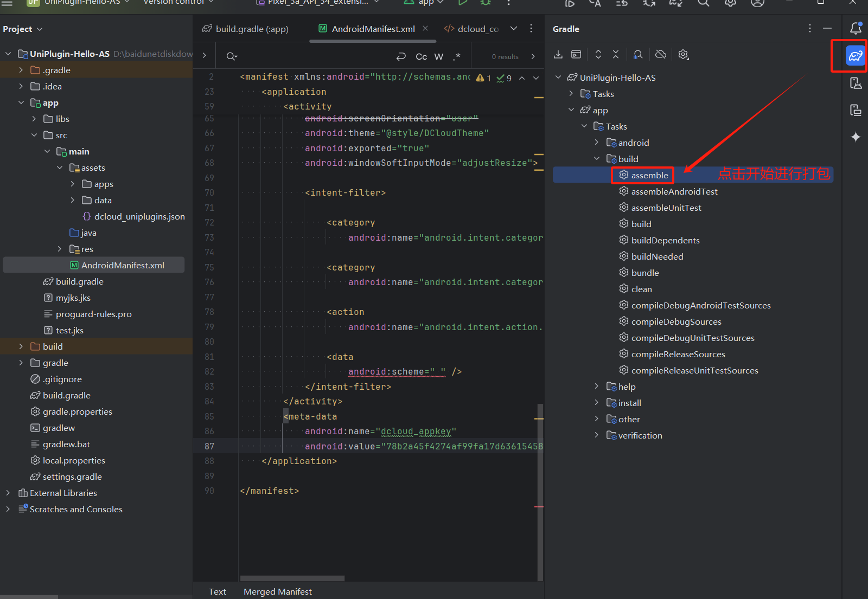Viewport: 868px width, 599px height.
Task: Click Execute Gradle Task icon
Action: (x=576, y=54)
